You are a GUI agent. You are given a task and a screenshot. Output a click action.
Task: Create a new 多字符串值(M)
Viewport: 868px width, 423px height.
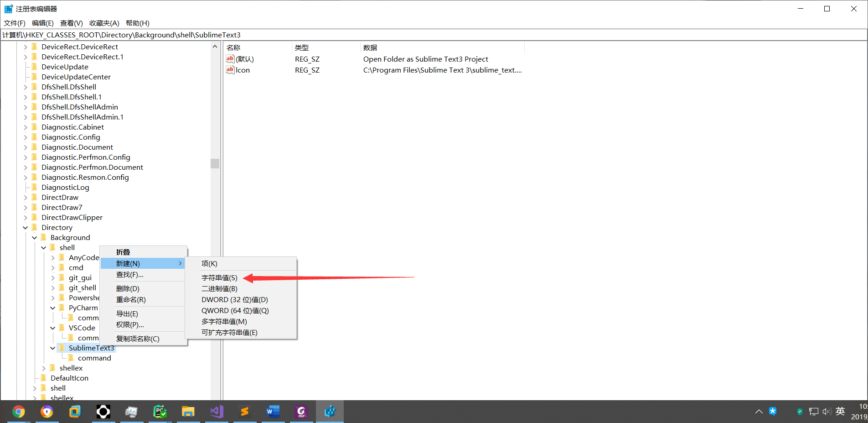tap(241, 321)
